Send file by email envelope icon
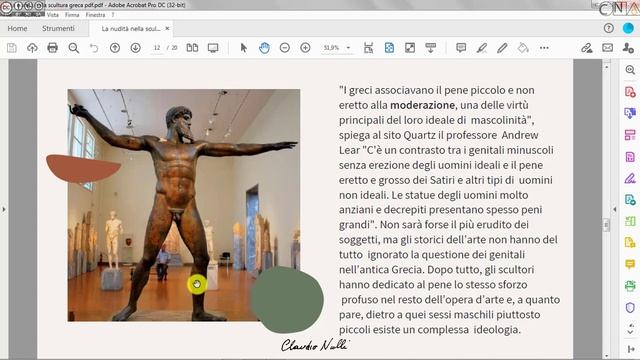 point(607,48)
